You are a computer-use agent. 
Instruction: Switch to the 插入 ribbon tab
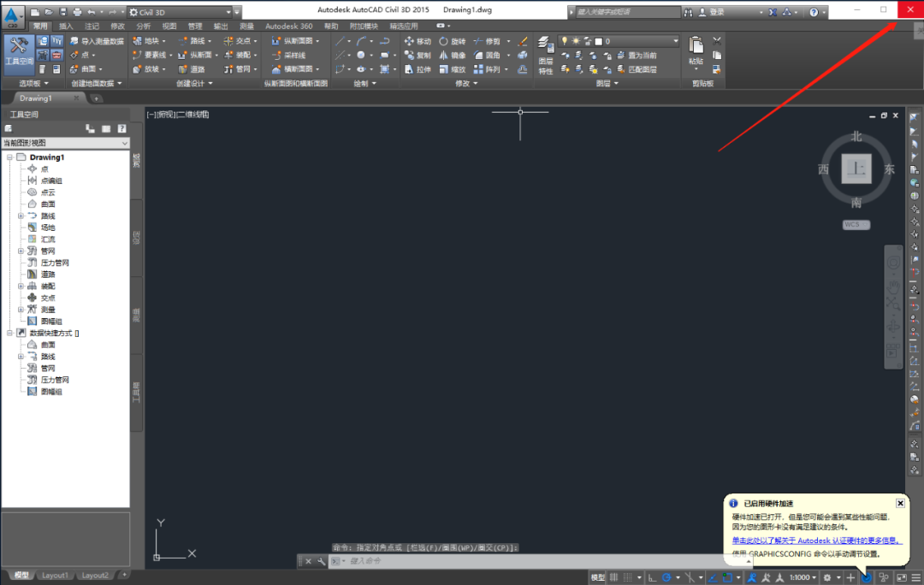66,26
